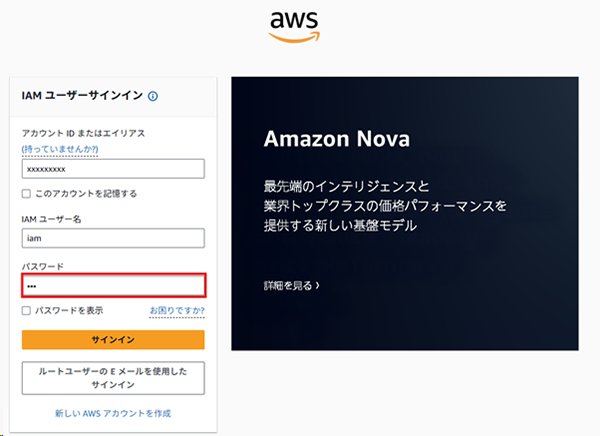Click the Amazon Nova banner heading

pos(337,139)
